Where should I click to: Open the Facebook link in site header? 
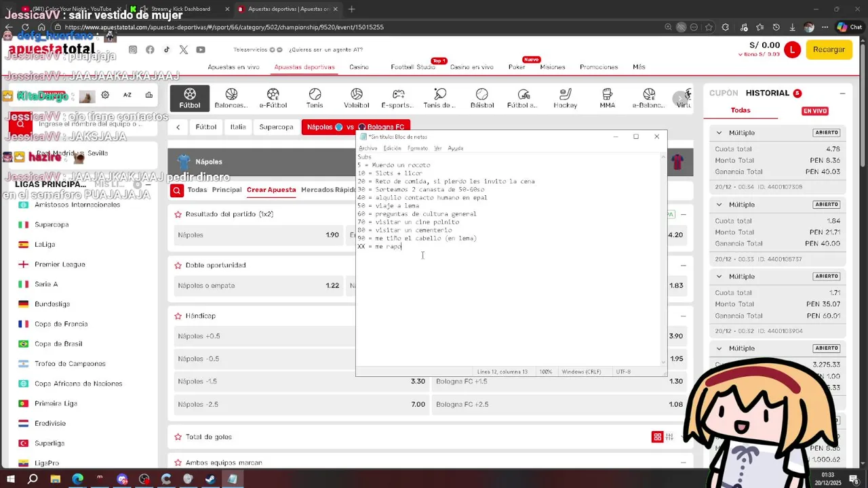(x=150, y=49)
